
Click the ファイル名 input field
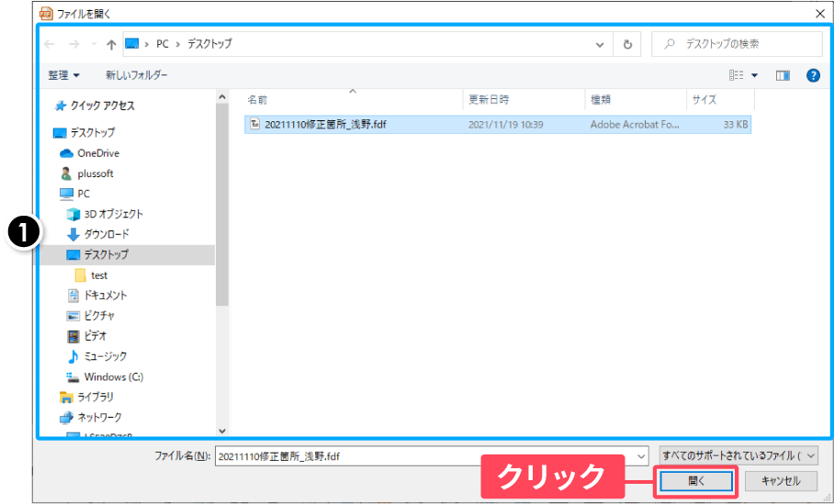click(425, 456)
